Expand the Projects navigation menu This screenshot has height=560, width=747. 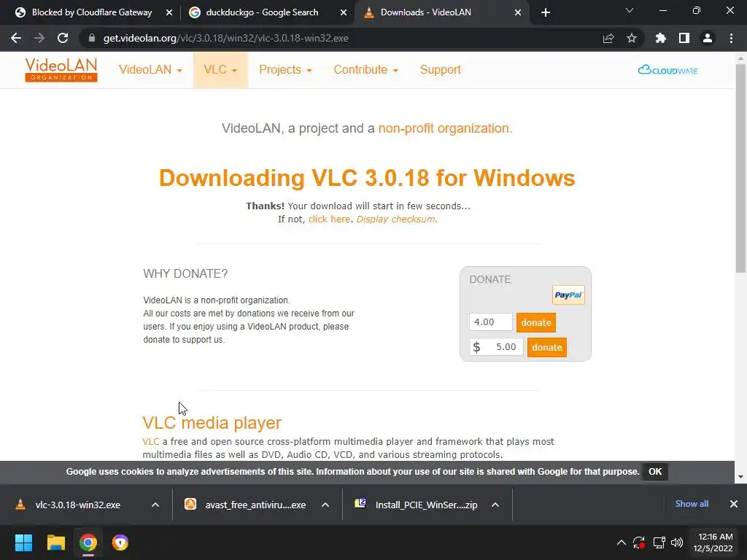pyautogui.click(x=285, y=70)
